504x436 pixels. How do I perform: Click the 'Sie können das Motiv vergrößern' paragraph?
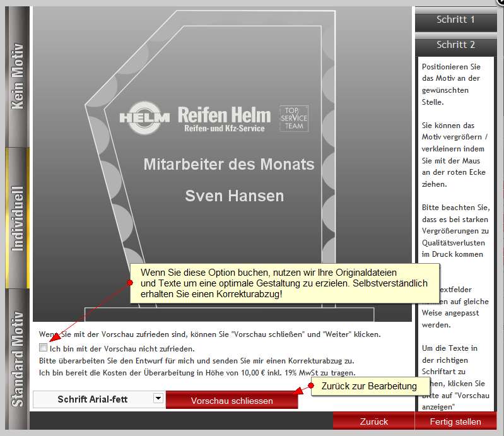click(x=455, y=155)
